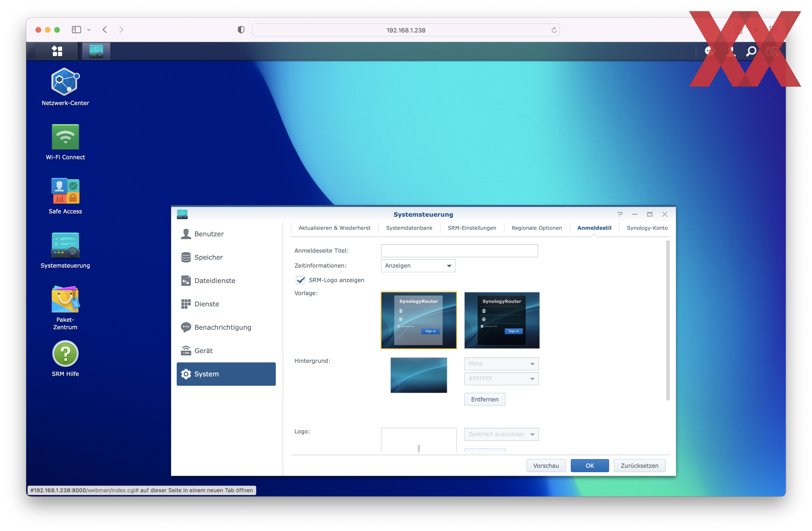Viewport: 812px width, 531px height.
Task: Switch to SRM-Einstellungen tab
Action: pyautogui.click(x=472, y=228)
